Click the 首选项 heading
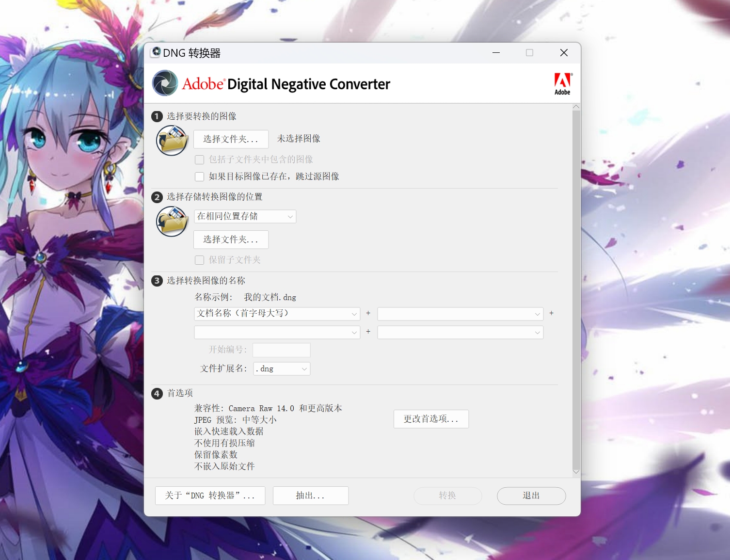 [180, 393]
